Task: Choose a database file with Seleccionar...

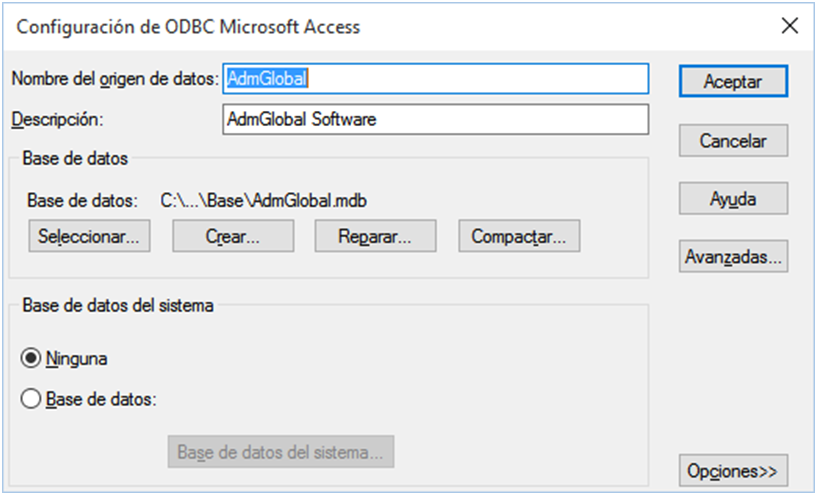Action: 89,236
